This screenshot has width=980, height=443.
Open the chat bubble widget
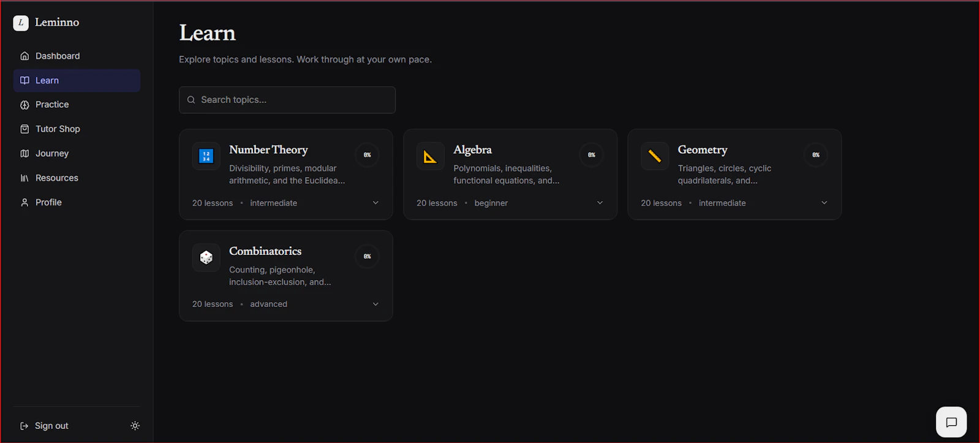951,422
